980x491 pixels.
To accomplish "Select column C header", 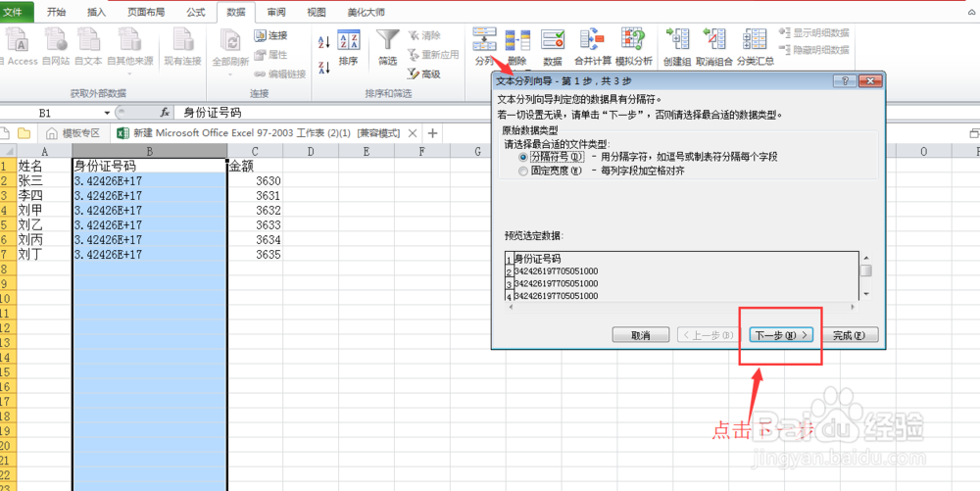I will [x=255, y=151].
